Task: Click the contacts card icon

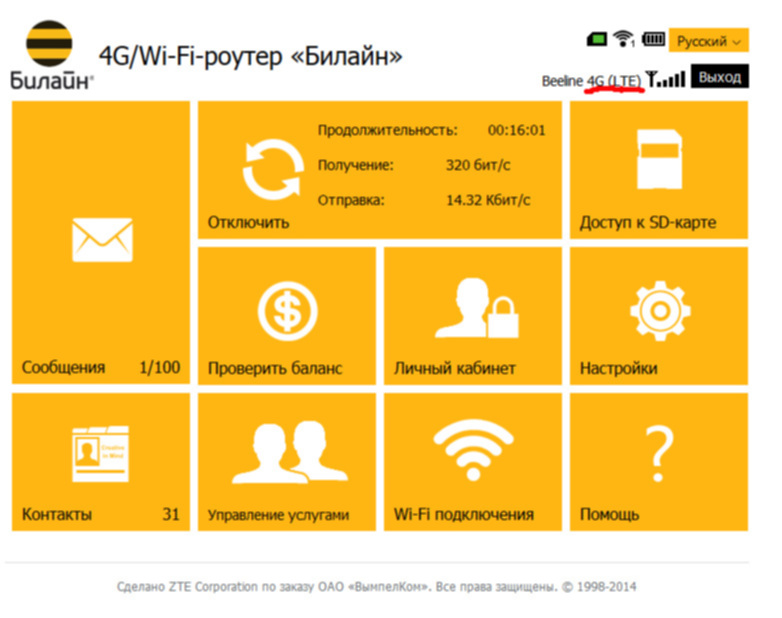Action: [x=101, y=453]
